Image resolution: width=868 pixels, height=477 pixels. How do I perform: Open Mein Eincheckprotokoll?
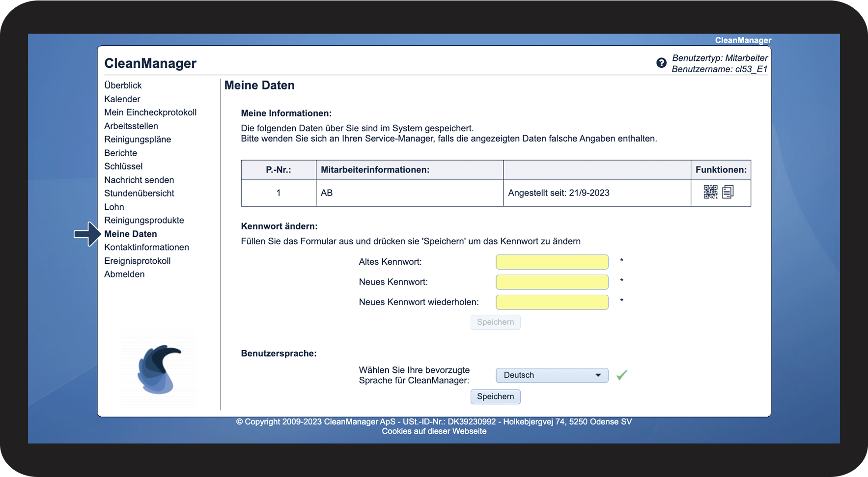150,112
